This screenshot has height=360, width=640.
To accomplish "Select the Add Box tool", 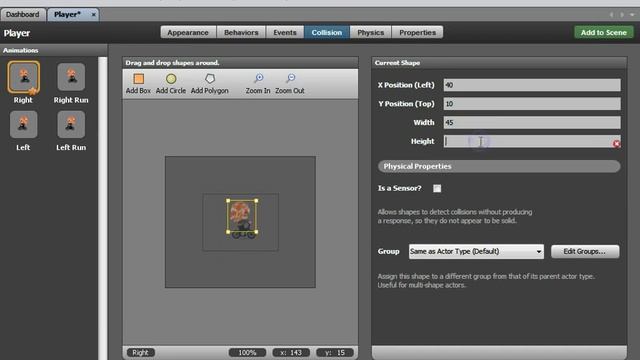I will 138,83.
